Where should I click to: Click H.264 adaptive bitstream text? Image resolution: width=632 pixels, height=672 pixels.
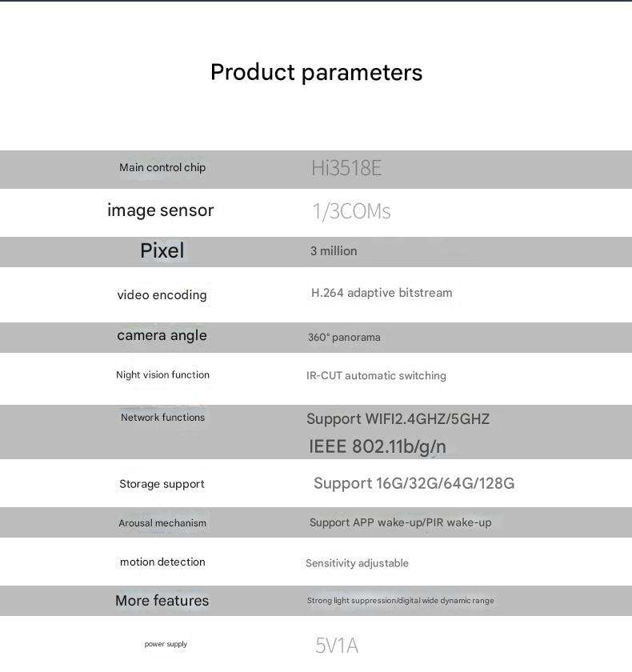[382, 293]
